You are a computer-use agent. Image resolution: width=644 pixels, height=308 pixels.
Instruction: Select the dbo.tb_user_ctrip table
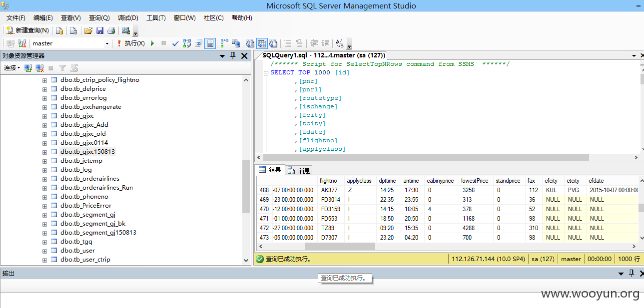85,260
